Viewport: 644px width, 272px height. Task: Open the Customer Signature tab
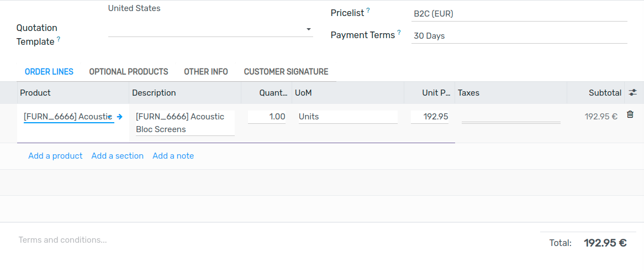coord(286,72)
